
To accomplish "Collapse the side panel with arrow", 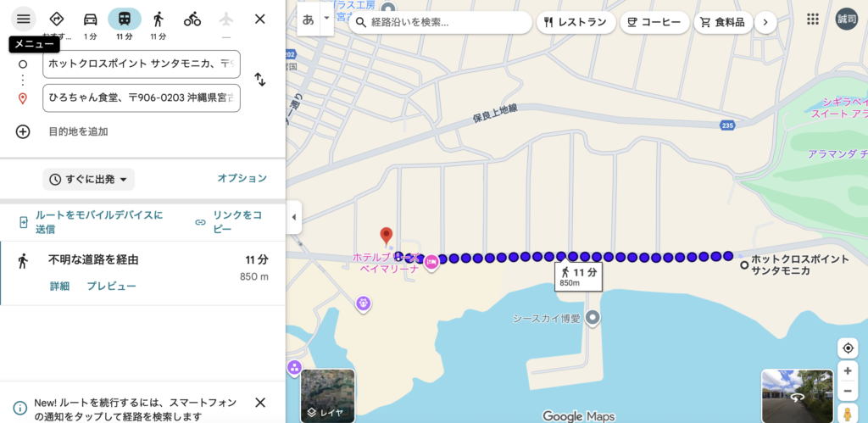I will pos(294,217).
